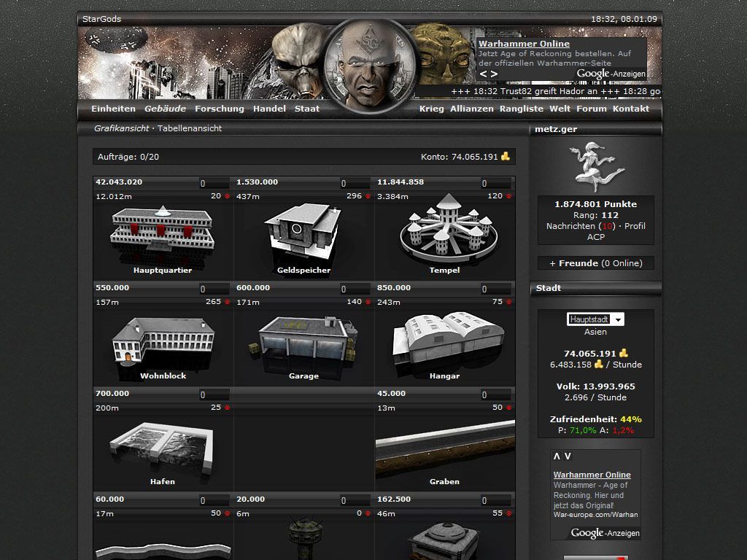Click the Hauptquartier cost "42.043.020"
The image size is (747, 560).
[x=119, y=182]
